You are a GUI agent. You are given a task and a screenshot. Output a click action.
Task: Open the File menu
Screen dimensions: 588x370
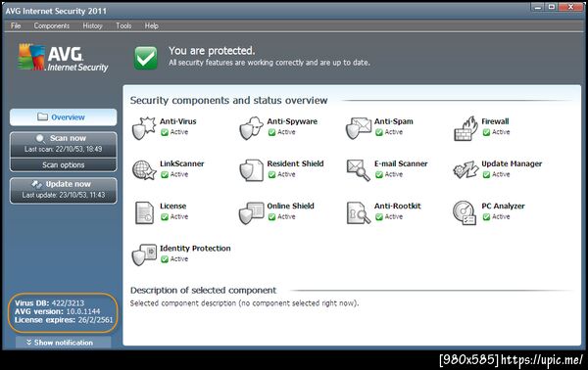pyautogui.click(x=16, y=25)
